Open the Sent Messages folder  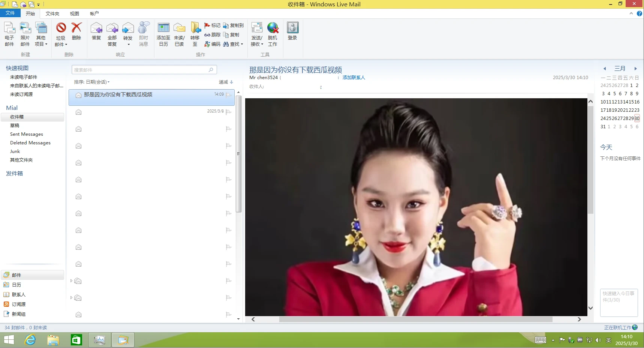[x=27, y=134]
